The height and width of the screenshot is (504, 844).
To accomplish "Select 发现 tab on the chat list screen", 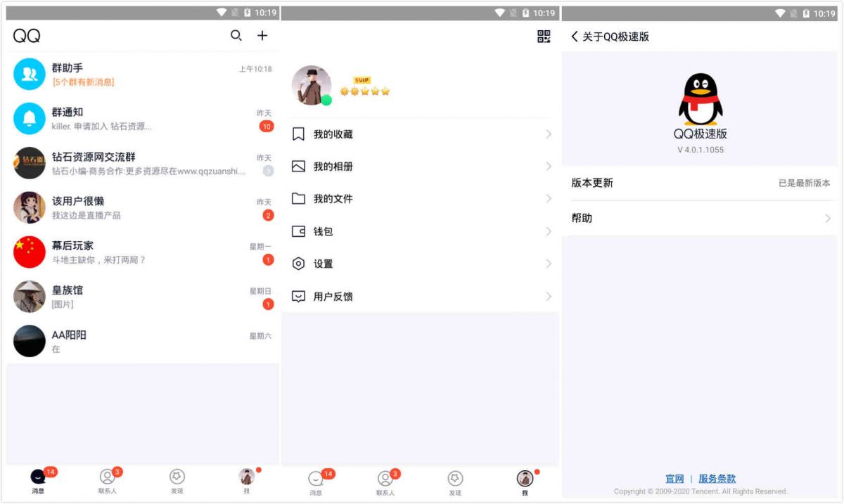I will 177,481.
